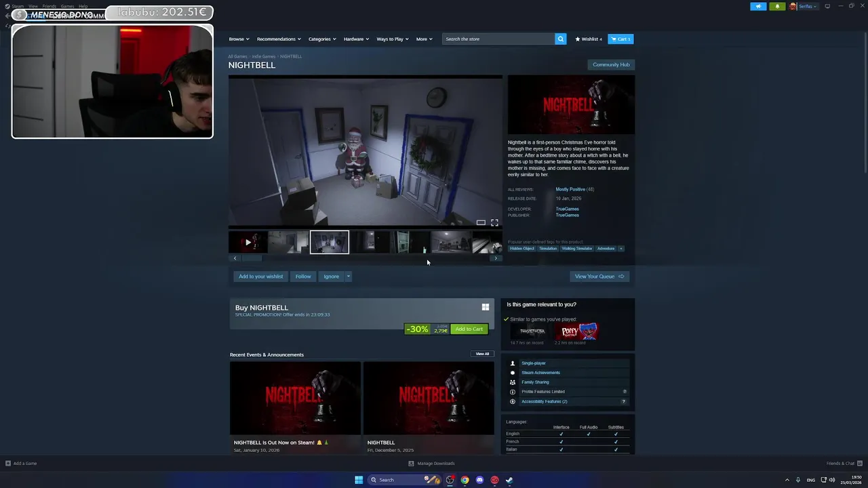Open the OBS icon on taskbar
The image size is (868, 488).
pyautogui.click(x=450, y=480)
